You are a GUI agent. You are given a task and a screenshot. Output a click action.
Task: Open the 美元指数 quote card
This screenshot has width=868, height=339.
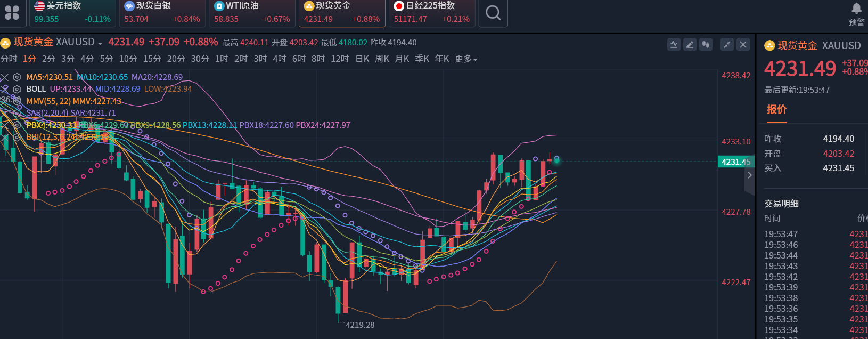point(72,12)
